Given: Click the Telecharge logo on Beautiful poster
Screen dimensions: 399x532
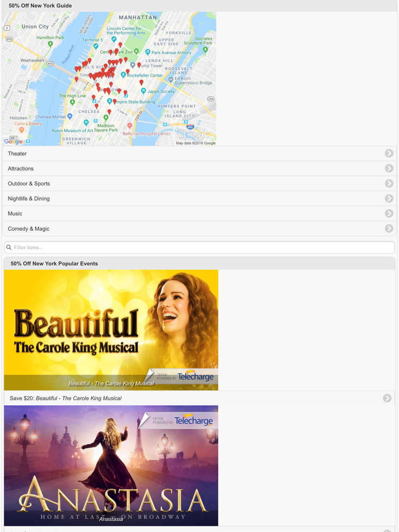Looking at the screenshot, I should click(x=196, y=376).
